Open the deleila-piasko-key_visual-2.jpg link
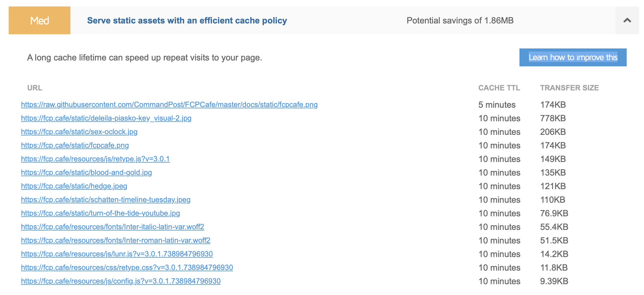This screenshot has height=295, width=644. pyautogui.click(x=106, y=118)
